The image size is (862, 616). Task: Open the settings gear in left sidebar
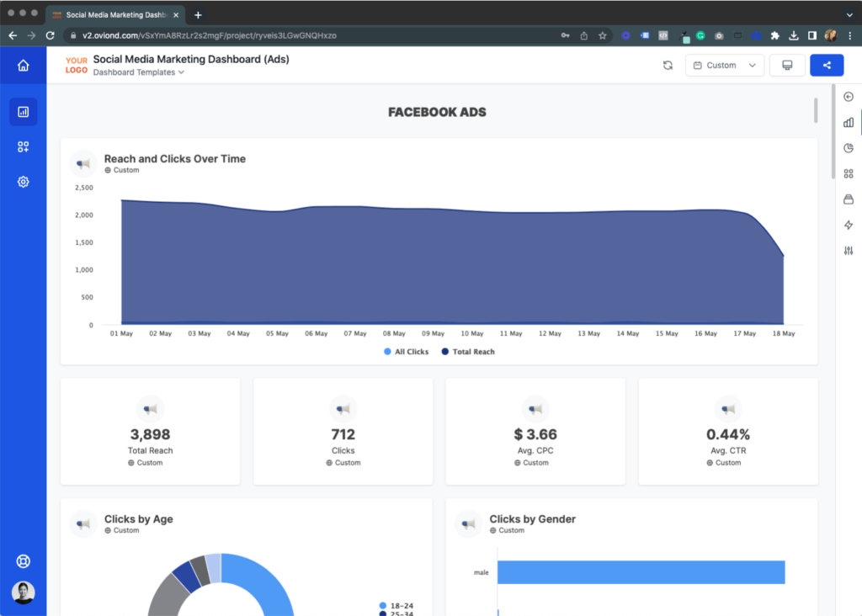[x=23, y=182]
